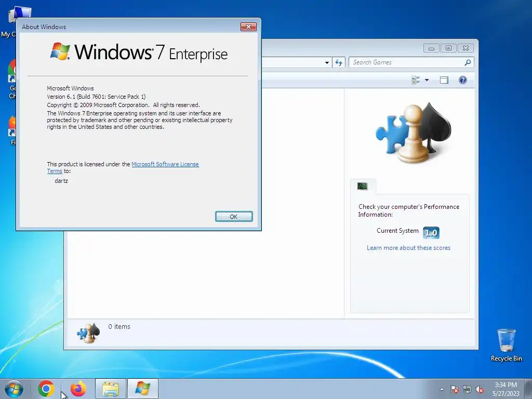The height and width of the screenshot is (399, 532).
Task: Click the "0 items" text in details pane
Action: pyautogui.click(x=119, y=326)
